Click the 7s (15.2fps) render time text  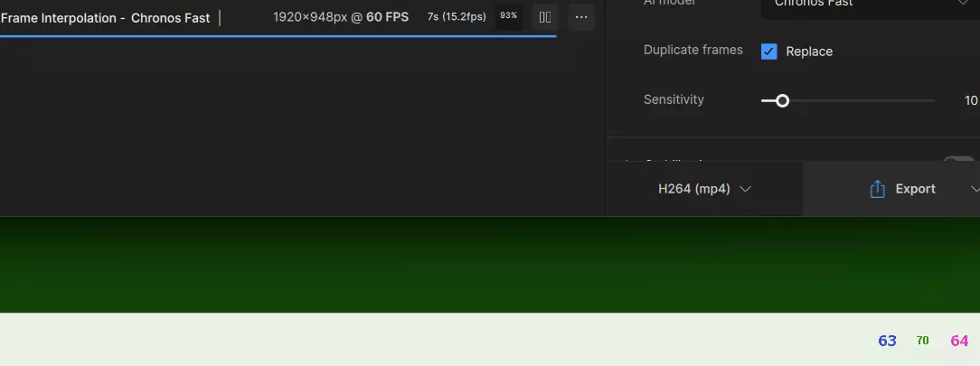457,17
